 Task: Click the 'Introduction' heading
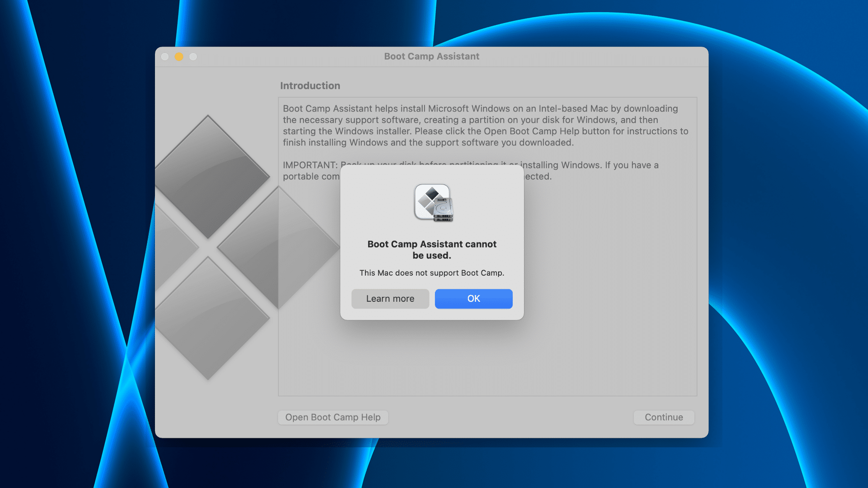pos(310,85)
